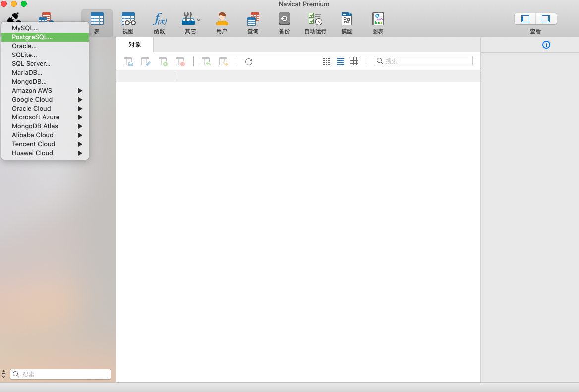Expand Alibaba Cloud submenu
The height and width of the screenshot is (392, 579).
tap(45, 135)
